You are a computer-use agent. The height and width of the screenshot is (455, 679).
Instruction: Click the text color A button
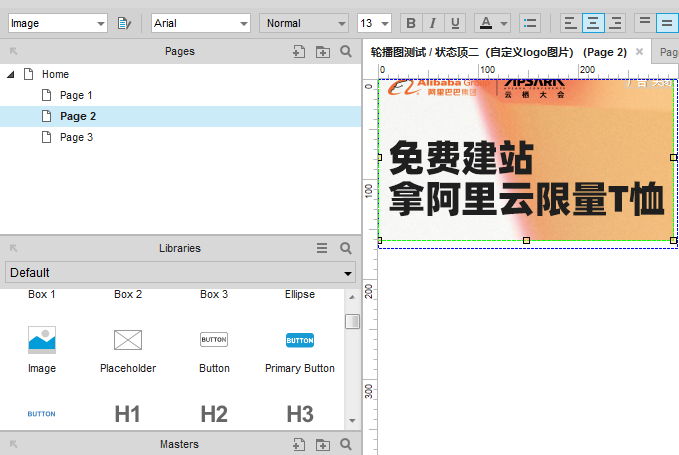point(486,23)
